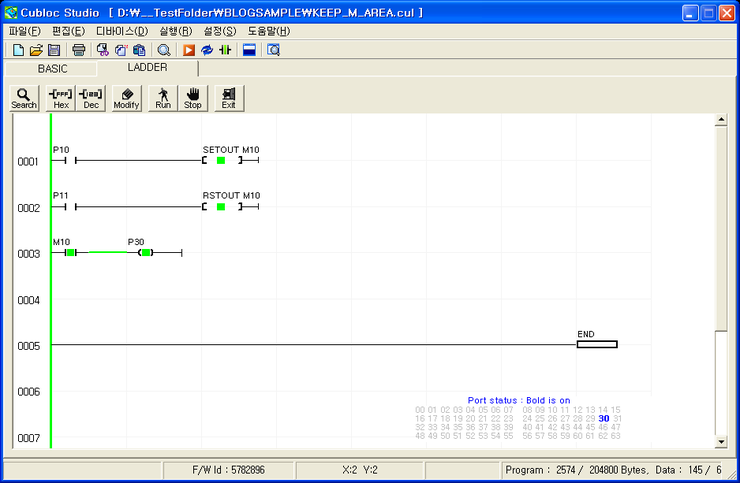Toggle the M10 contact on rung 0003
Image resolution: width=740 pixels, height=483 pixels.
point(69,253)
